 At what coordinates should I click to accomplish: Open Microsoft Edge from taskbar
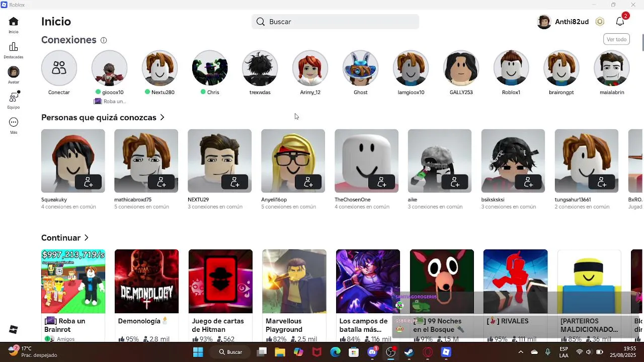coord(335,352)
